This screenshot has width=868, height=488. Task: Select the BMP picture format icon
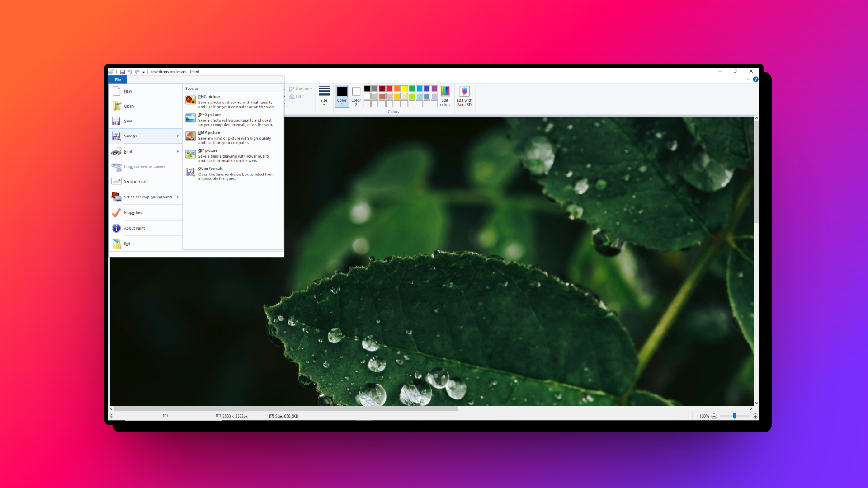tap(190, 136)
